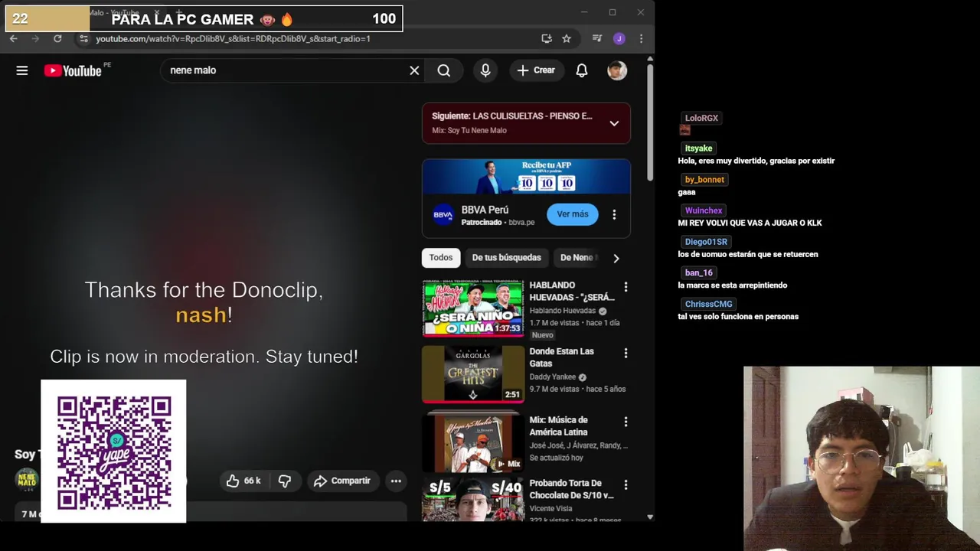Dislike the video
Screen dimensions: 980x551
pyautogui.click(x=285, y=481)
